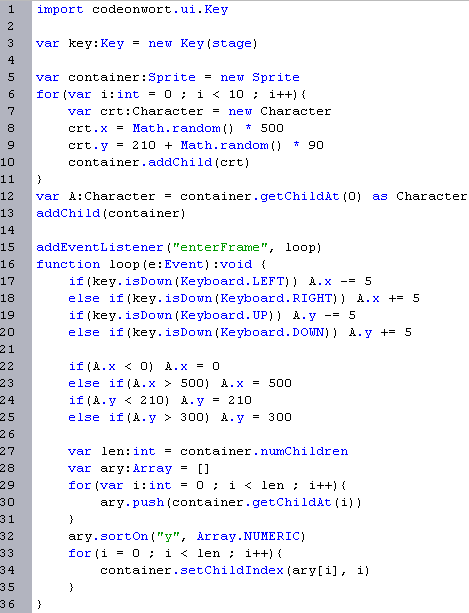Click the import keyword on line 1

(x=60, y=10)
